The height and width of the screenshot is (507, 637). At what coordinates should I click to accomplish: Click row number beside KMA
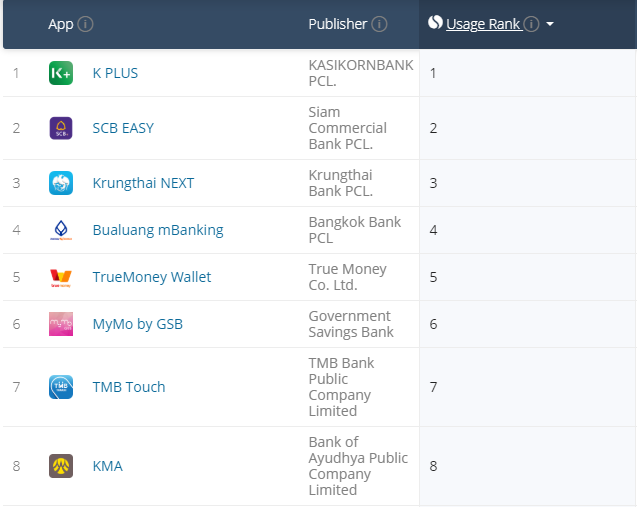tap(16, 466)
